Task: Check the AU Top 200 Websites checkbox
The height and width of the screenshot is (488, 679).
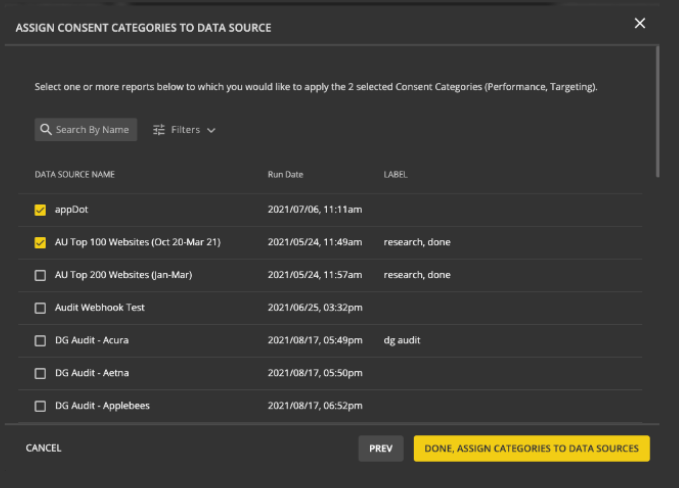Action: pos(40,275)
